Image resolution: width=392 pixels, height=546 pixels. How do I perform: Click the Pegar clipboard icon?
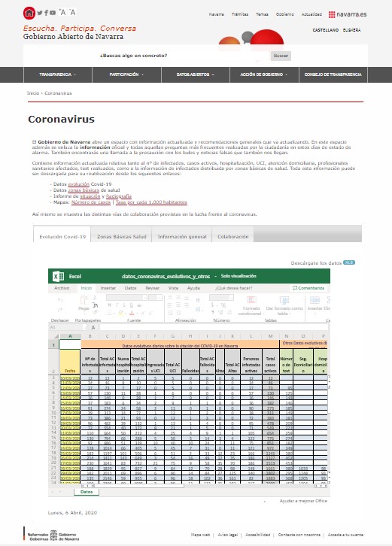[84, 300]
